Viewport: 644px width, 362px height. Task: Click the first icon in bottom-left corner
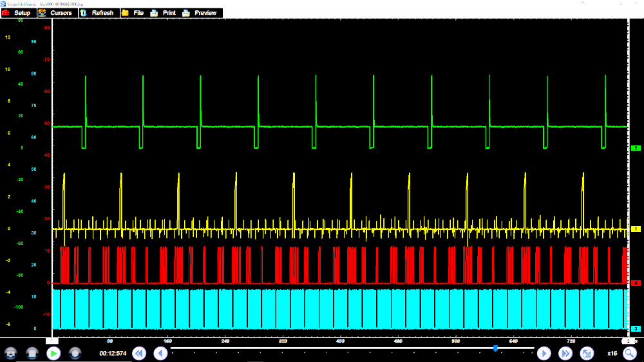10,353
